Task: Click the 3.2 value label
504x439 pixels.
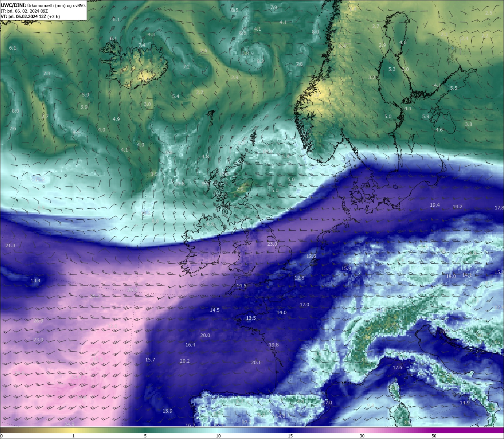Action: (372, 78)
